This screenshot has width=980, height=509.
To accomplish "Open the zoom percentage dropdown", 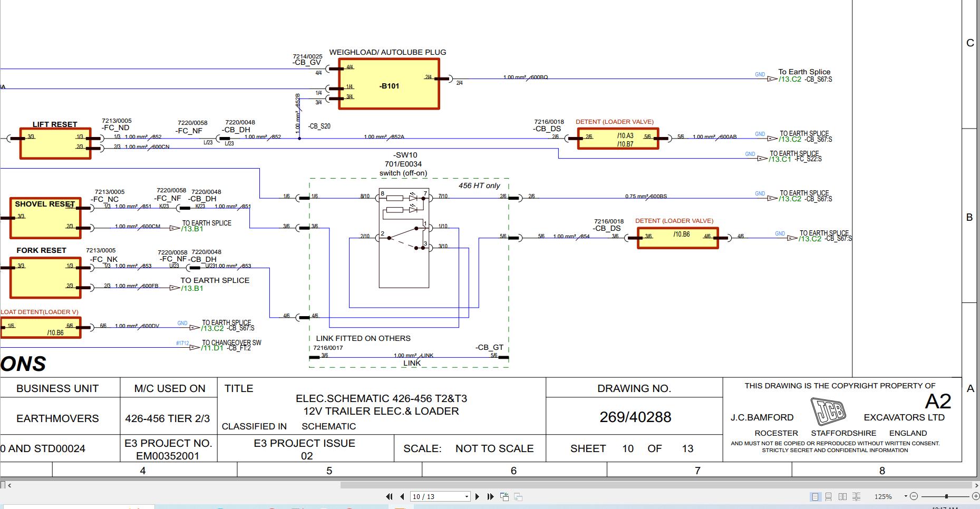I will (x=905, y=496).
